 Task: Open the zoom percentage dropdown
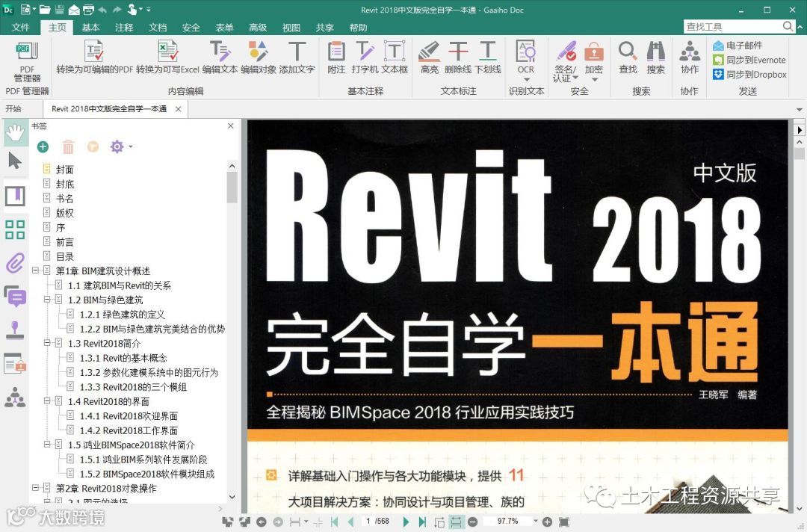pyautogui.click(x=535, y=522)
